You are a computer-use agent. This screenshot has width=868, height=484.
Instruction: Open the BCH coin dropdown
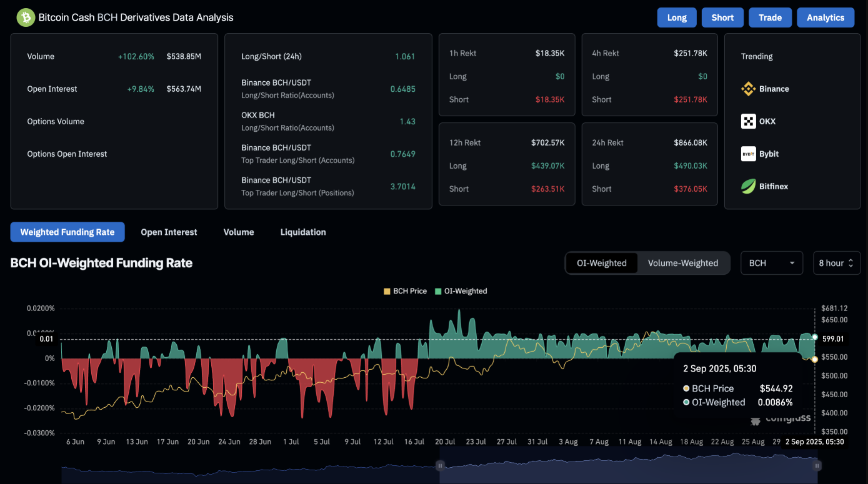pyautogui.click(x=772, y=263)
